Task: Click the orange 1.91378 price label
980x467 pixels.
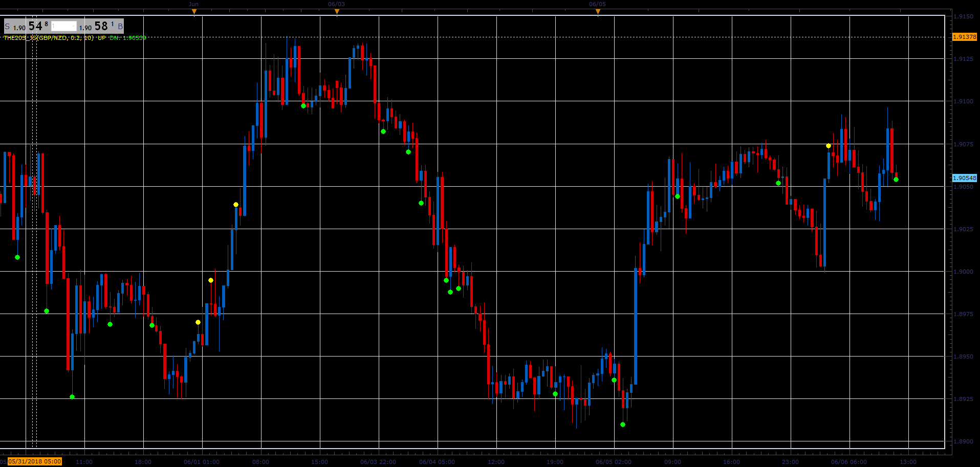Action: point(964,37)
